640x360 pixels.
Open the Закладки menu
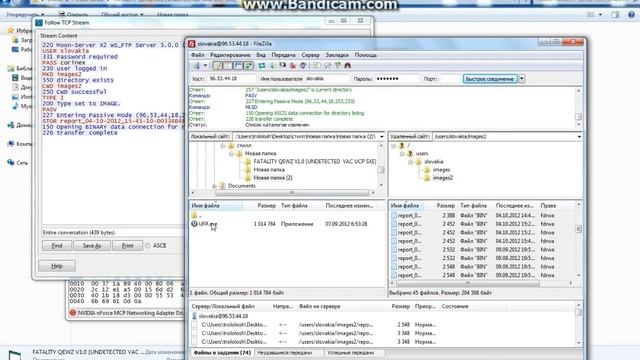coord(337,55)
